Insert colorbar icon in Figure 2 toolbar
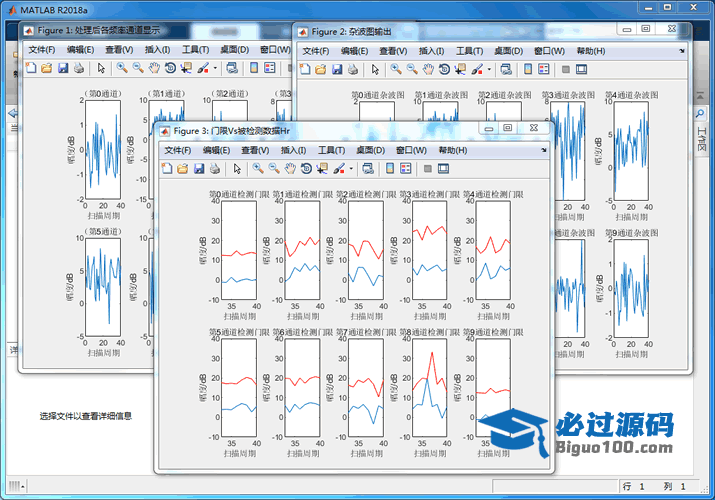 528,69
